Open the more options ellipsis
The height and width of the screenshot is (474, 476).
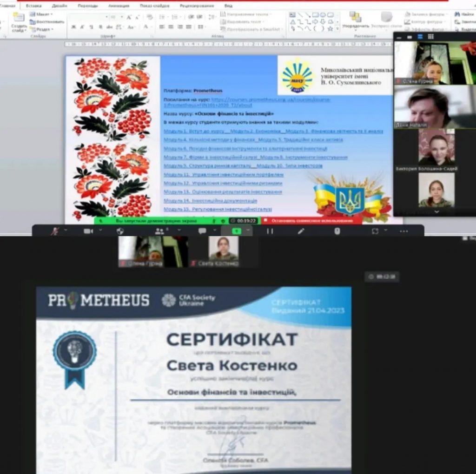pos(403,231)
